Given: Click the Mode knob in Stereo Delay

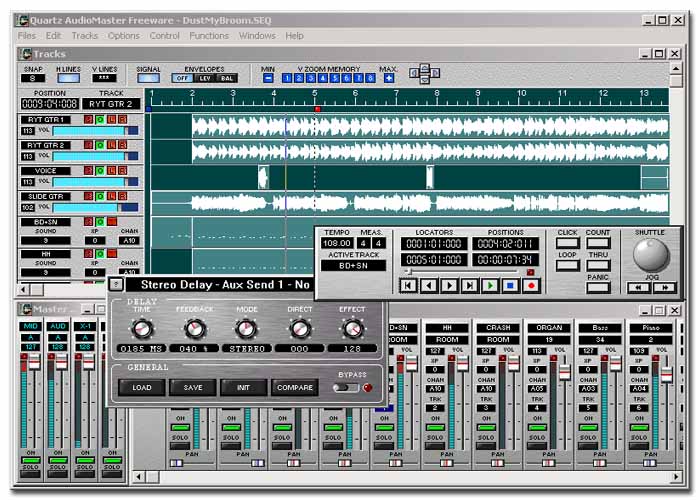Looking at the screenshot, I should 246,329.
